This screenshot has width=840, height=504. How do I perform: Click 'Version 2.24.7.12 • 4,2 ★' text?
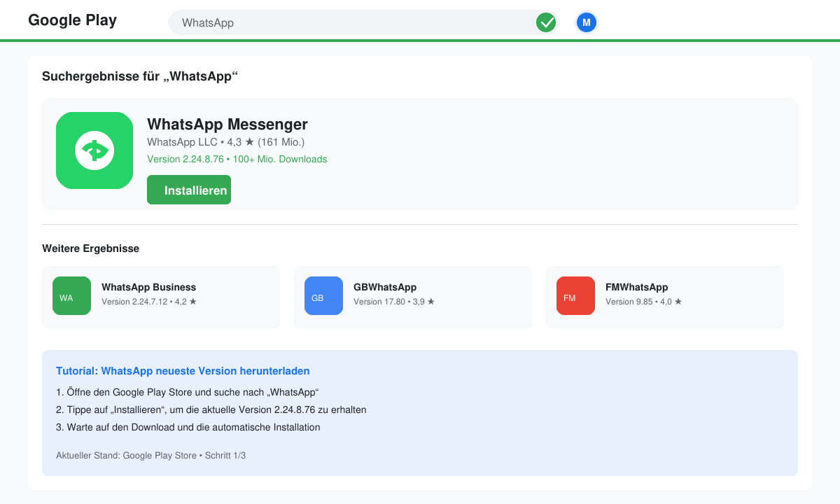(x=149, y=302)
